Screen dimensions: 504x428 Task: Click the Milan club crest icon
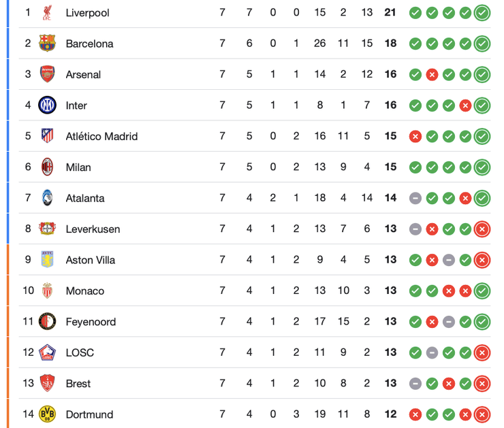point(47,167)
